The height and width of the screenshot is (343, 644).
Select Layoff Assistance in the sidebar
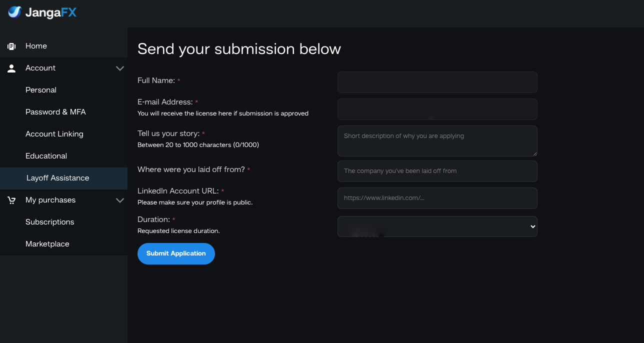(x=57, y=178)
